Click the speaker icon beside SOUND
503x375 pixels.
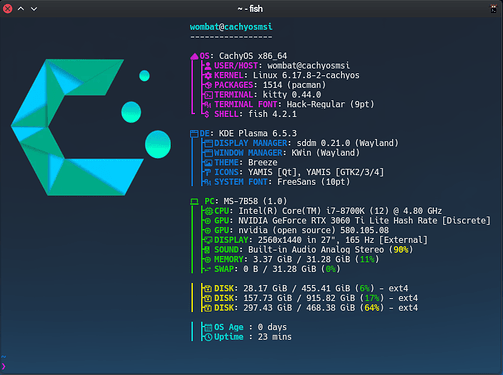(207, 250)
